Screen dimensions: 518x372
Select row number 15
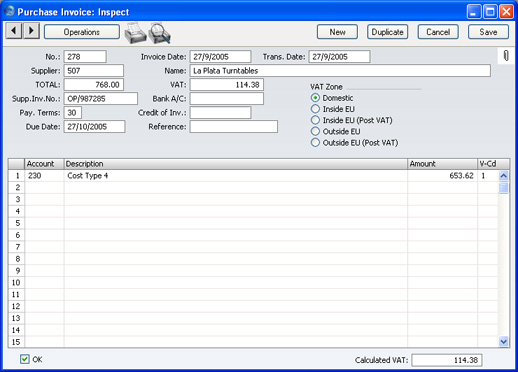tap(17, 342)
